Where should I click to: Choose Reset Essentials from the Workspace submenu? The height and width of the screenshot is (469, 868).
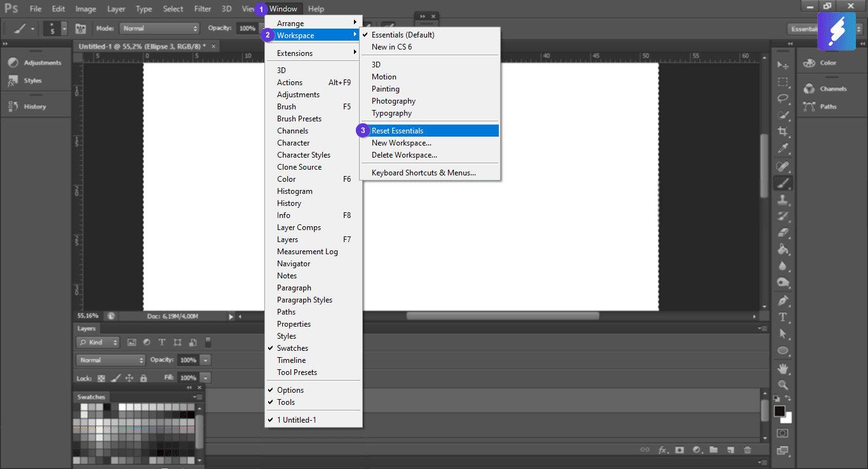click(x=398, y=130)
